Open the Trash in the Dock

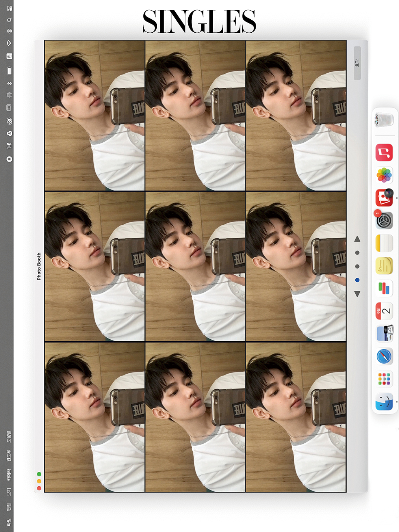tap(384, 119)
